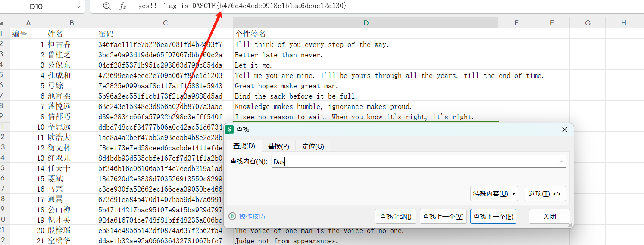This screenshot has height=245, width=644.
Task: Expand the 特殊内容 dropdown button
Action: (x=494, y=194)
